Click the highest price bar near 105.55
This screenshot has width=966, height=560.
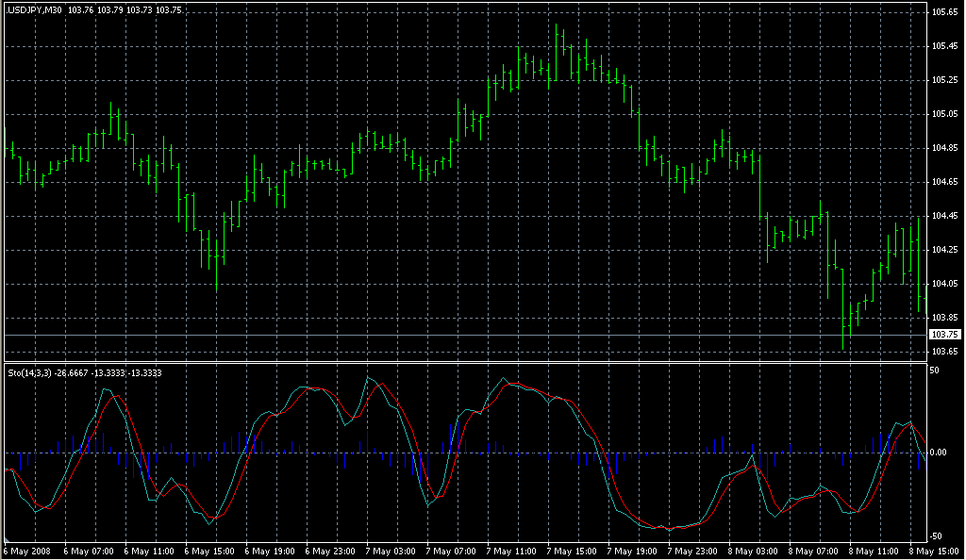pos(558,38)
